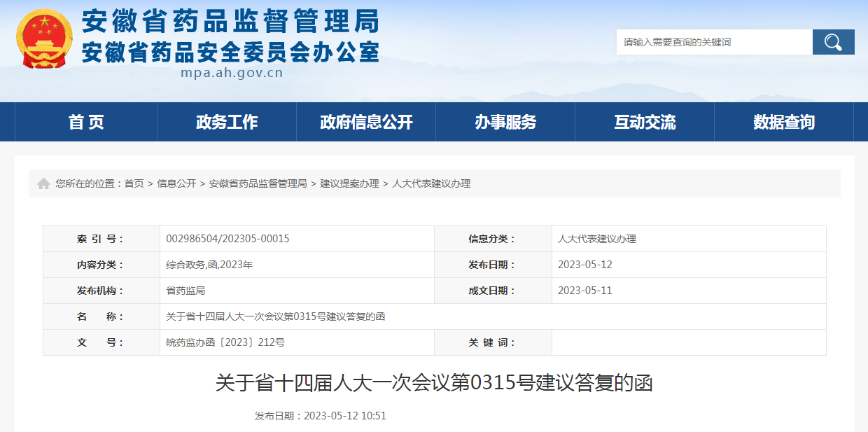Click the national emblem logo
This screenshot has height=432, width=868.
pos(44,38)
